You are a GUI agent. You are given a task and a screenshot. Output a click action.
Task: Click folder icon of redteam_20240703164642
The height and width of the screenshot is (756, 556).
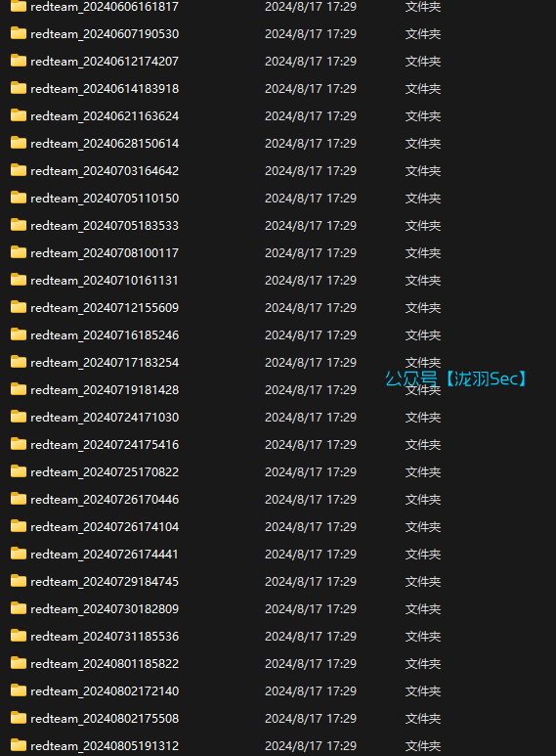19,170
